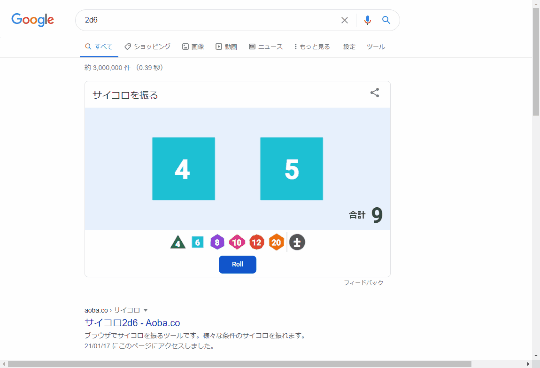This screenshot has width=540, height=368.
Task: Click the horizontal scrollbar left arrow
Action: click(x=3, y=364)
